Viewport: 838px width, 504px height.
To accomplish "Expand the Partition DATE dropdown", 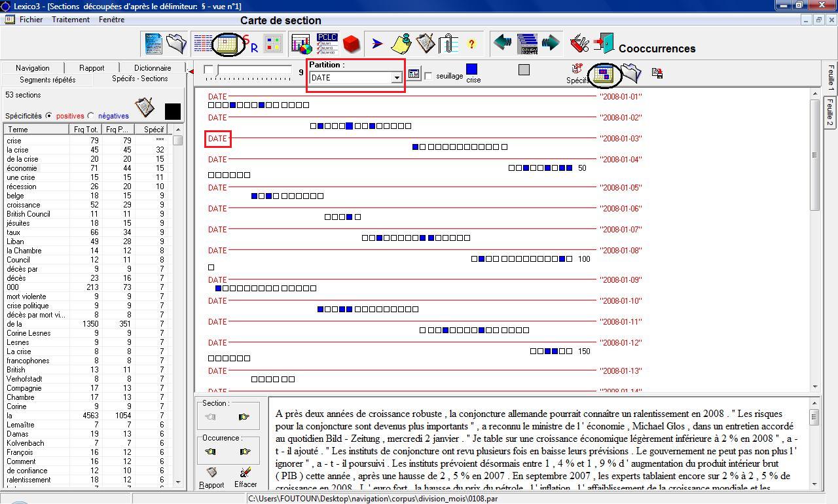I will tap(396, 78).
